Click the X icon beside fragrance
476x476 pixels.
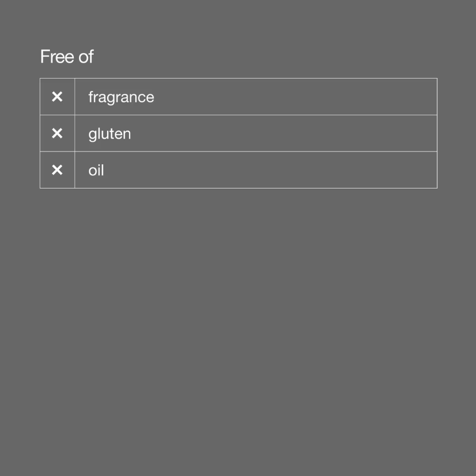(x=57, y=97)
